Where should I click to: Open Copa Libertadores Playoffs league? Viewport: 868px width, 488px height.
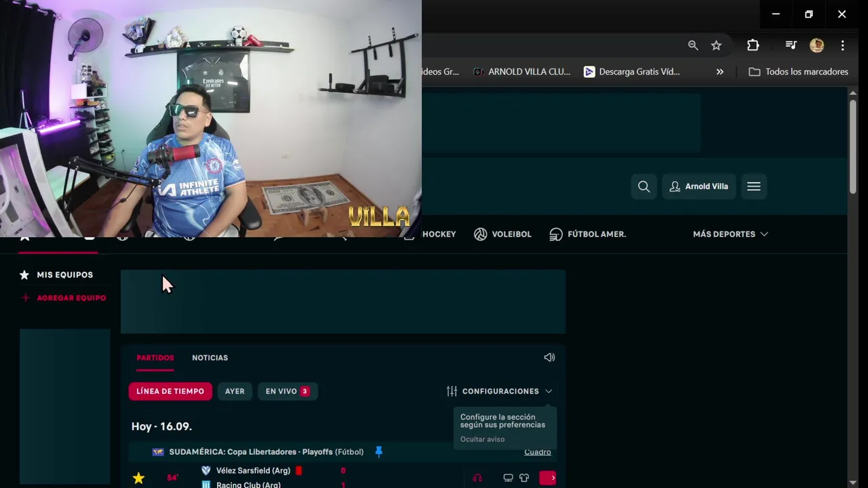266,452
